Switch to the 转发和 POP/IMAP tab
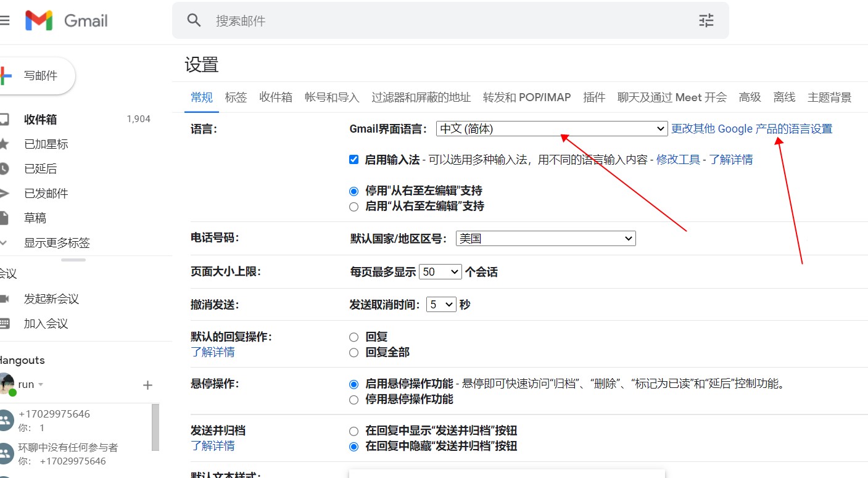868x478 pixels. click(x=527, y=97)
